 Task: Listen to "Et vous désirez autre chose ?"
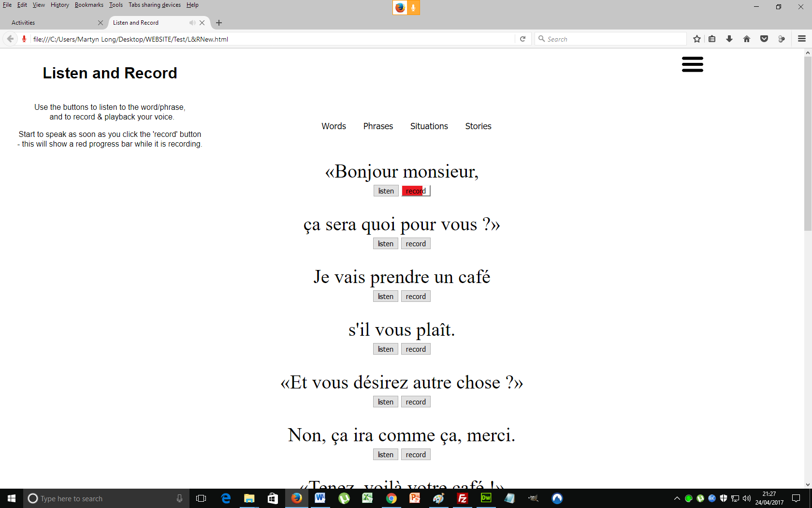pos(386,402)
